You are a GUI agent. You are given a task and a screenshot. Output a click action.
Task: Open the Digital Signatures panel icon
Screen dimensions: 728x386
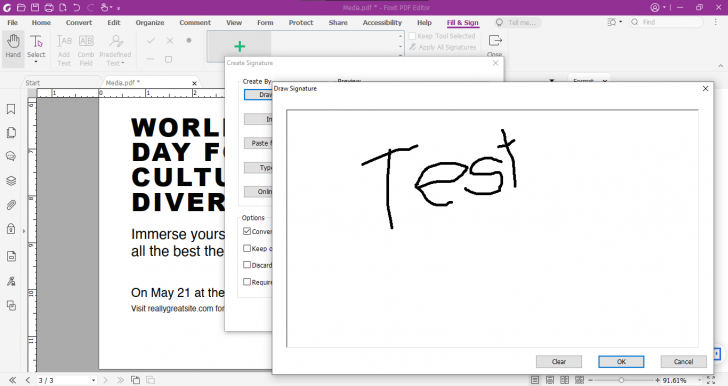coord(11,281)
